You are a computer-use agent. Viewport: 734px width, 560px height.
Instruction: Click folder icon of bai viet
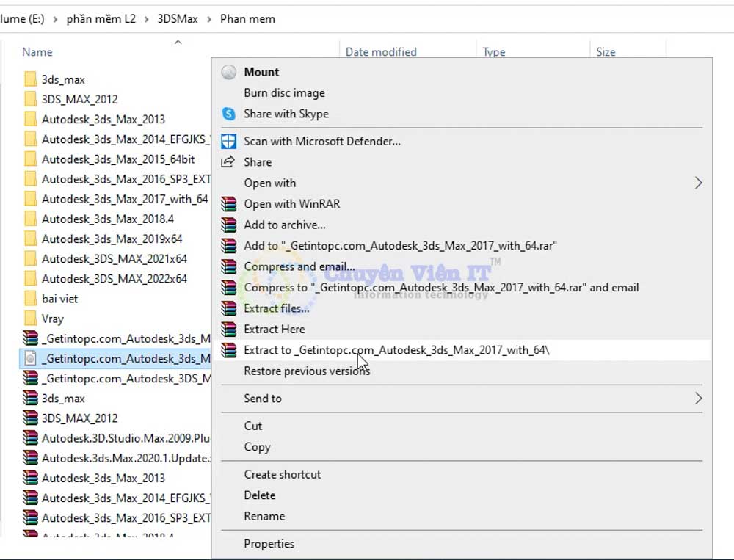[x=30, y=299]
